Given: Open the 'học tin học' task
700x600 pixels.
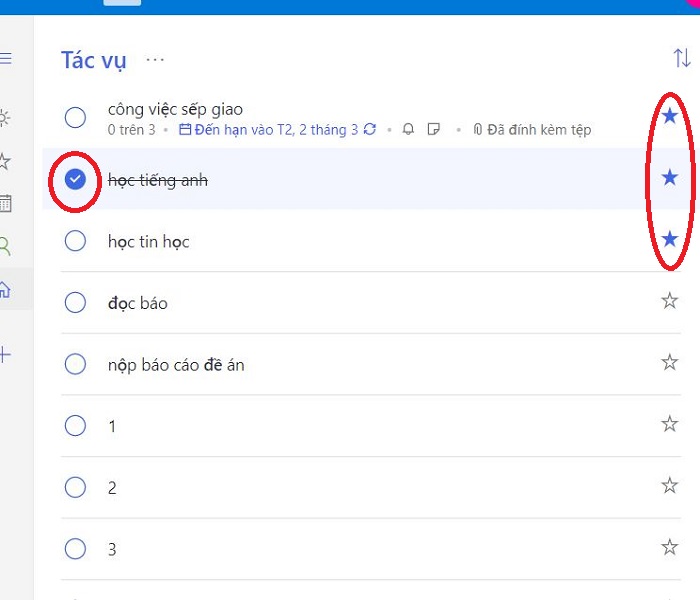Looking at the screenshot, I should 149,242.
